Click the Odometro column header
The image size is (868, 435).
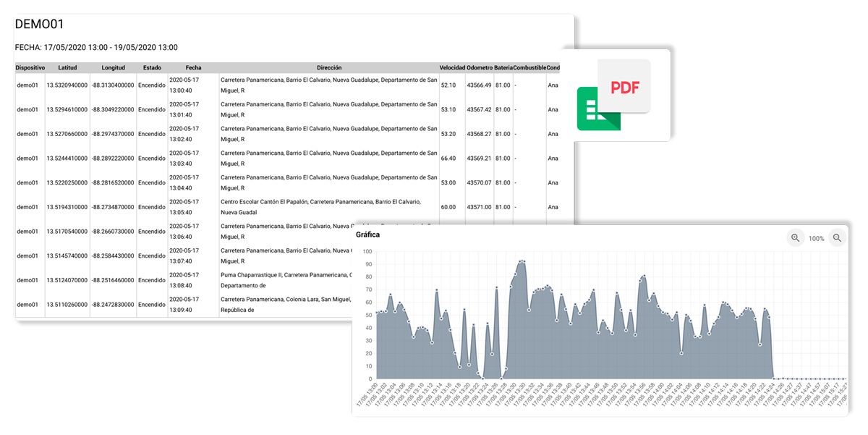click(480, 68)
